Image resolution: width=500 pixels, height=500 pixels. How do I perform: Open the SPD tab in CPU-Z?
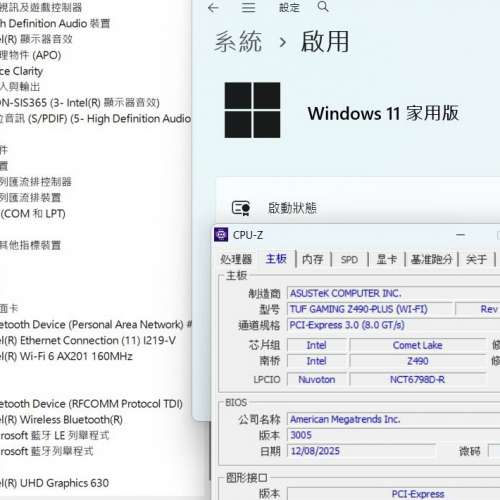point(349,259)
